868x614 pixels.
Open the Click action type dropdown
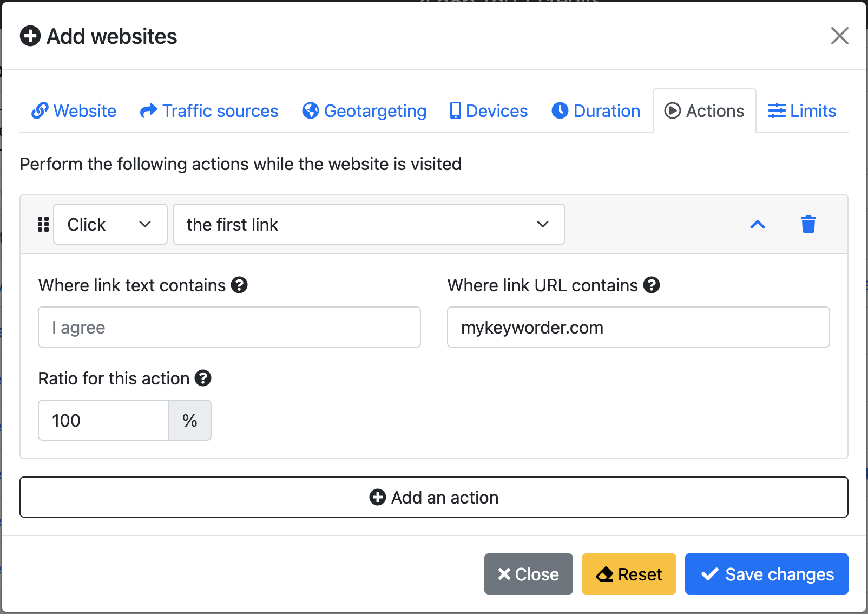coord(110,224)
